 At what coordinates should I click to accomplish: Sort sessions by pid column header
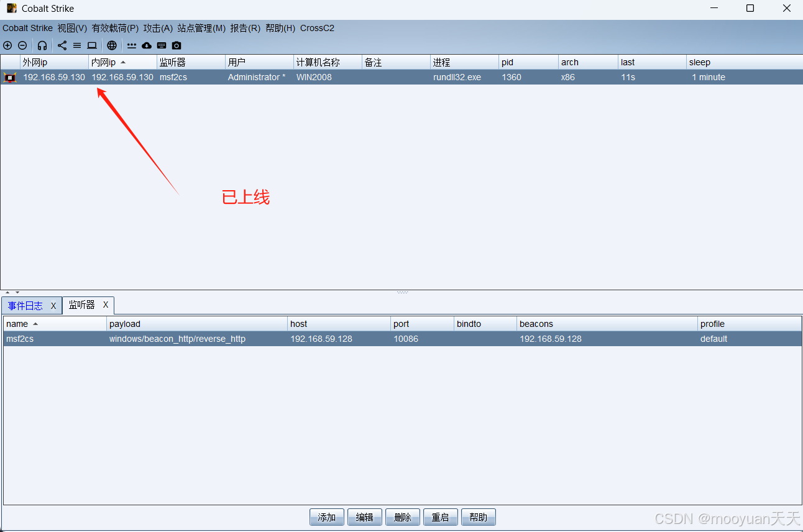pos(529,62)
